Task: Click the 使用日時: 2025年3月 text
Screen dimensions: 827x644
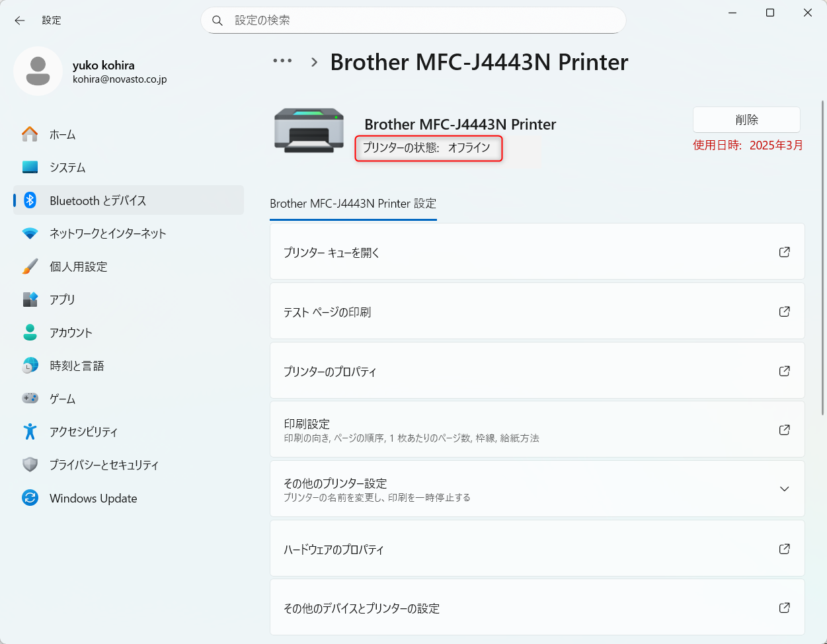Action: 748,145
